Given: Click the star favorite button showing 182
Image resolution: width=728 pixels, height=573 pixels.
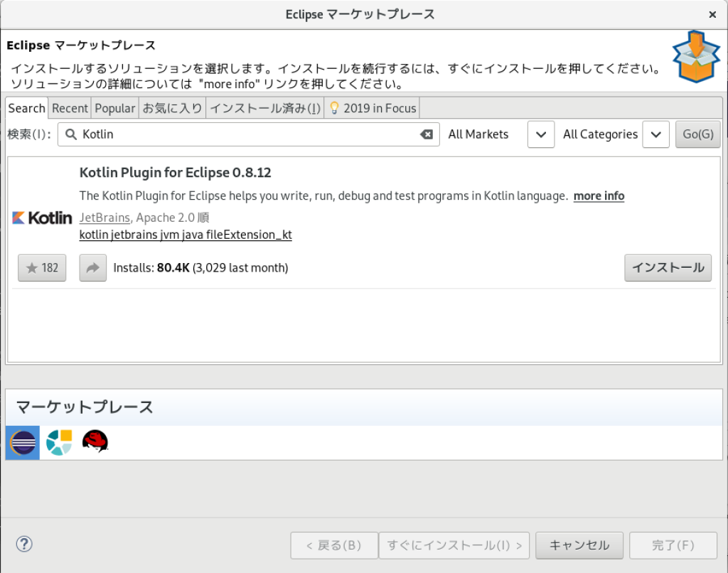Looking at the screenshot, I should click(42, 268).
